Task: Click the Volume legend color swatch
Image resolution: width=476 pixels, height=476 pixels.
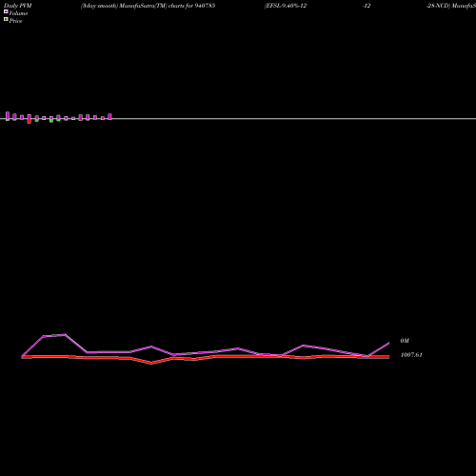Action: click(6, 11)
